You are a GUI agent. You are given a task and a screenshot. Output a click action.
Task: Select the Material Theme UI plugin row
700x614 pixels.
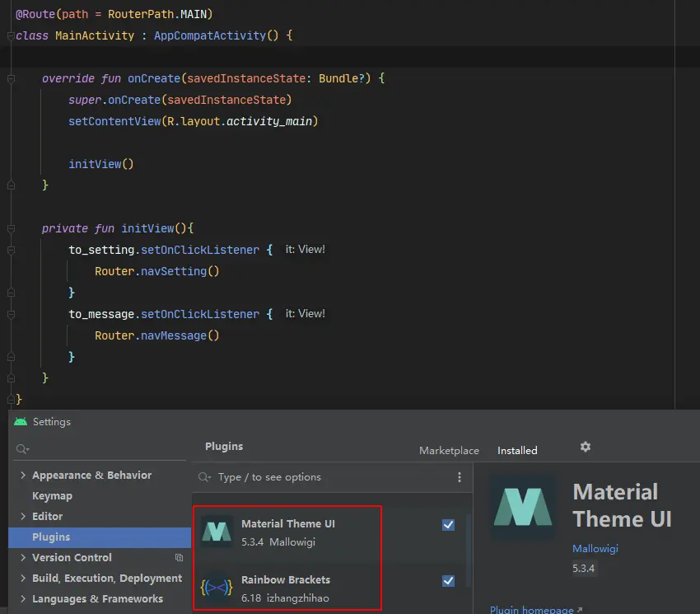(330, 532)
